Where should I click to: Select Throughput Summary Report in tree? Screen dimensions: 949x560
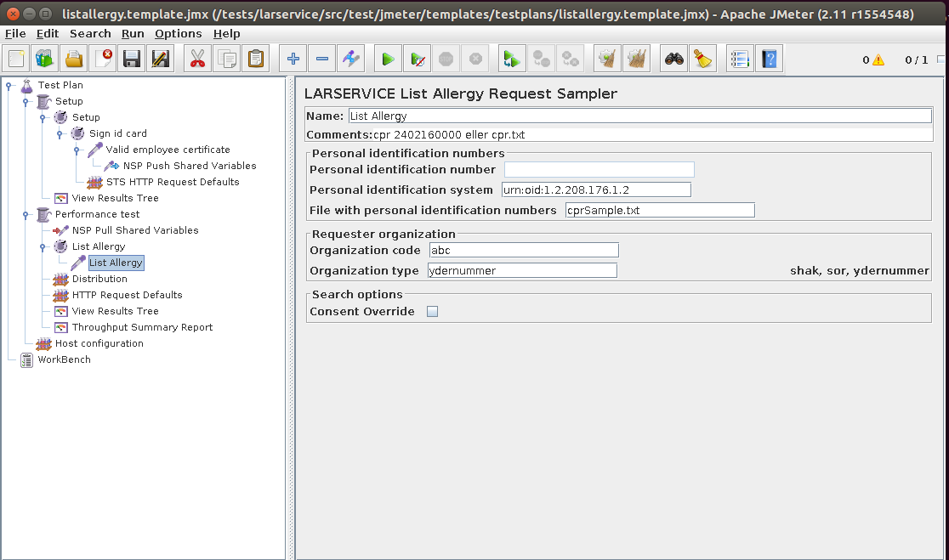coord(142,327)
